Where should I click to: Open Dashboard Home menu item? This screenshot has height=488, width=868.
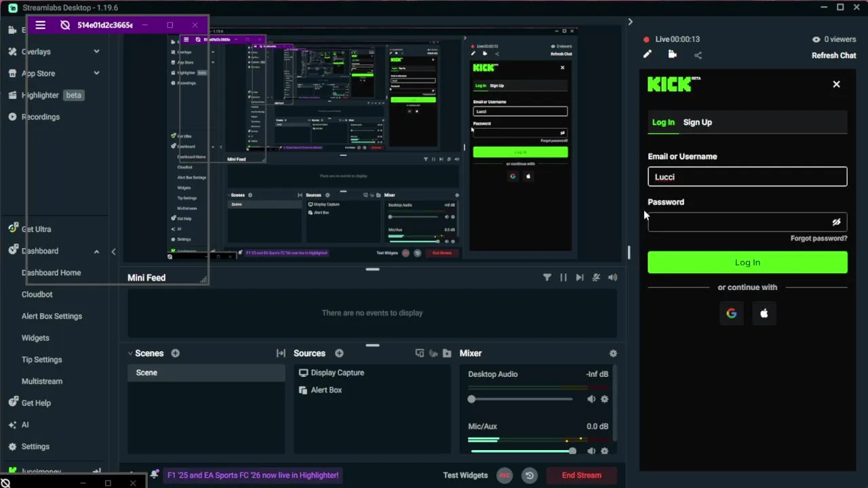coord(51,272)
